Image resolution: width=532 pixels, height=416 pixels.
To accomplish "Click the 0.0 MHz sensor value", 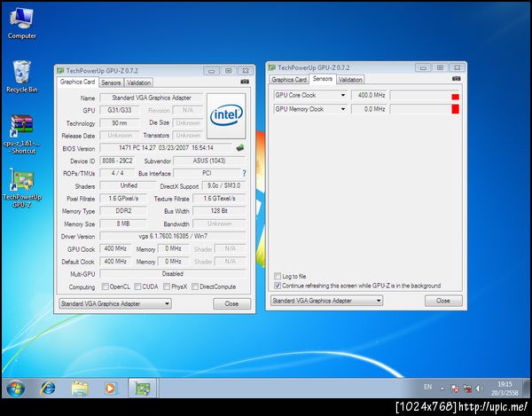I will tap(369, 109).
